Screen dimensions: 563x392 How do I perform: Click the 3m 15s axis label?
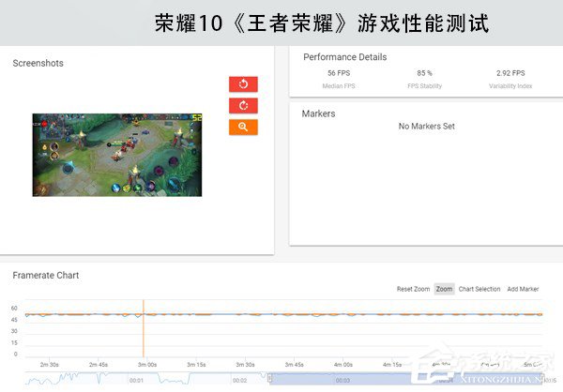[x=196, y=365]
